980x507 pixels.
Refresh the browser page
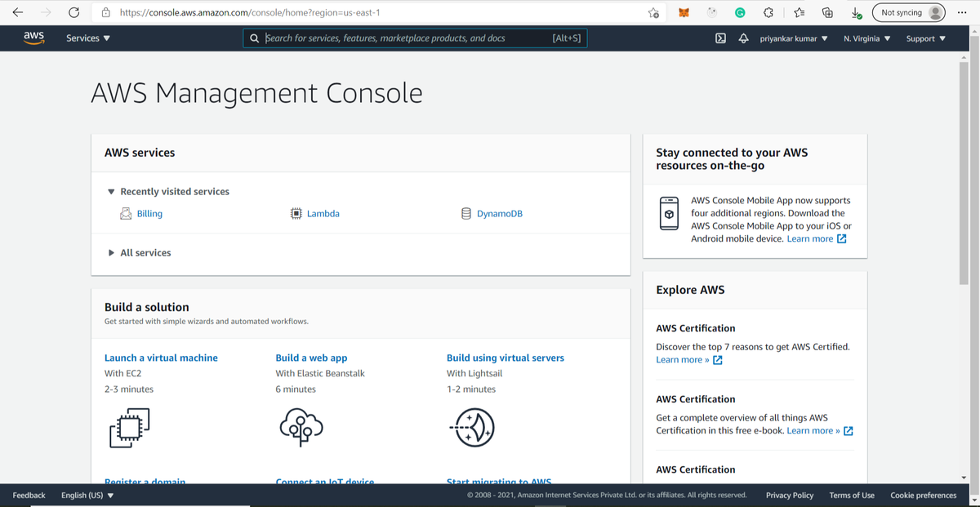tap(73, 13)
